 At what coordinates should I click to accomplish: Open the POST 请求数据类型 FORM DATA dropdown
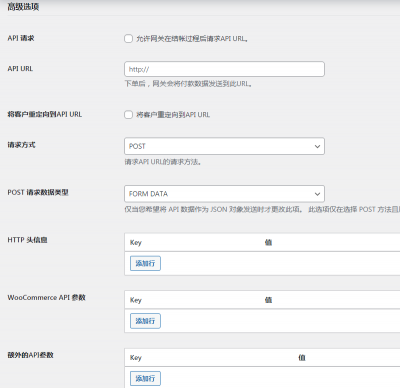(x=224, y=194)
